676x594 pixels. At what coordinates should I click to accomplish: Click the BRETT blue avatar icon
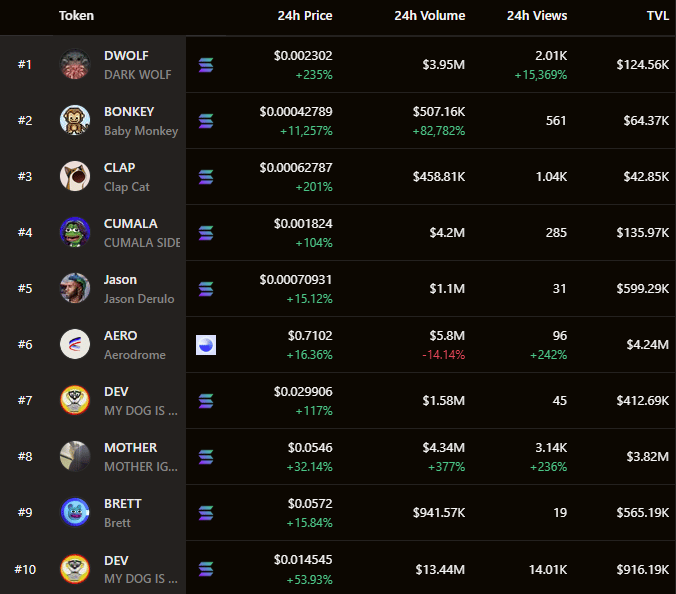pos(75,513)
